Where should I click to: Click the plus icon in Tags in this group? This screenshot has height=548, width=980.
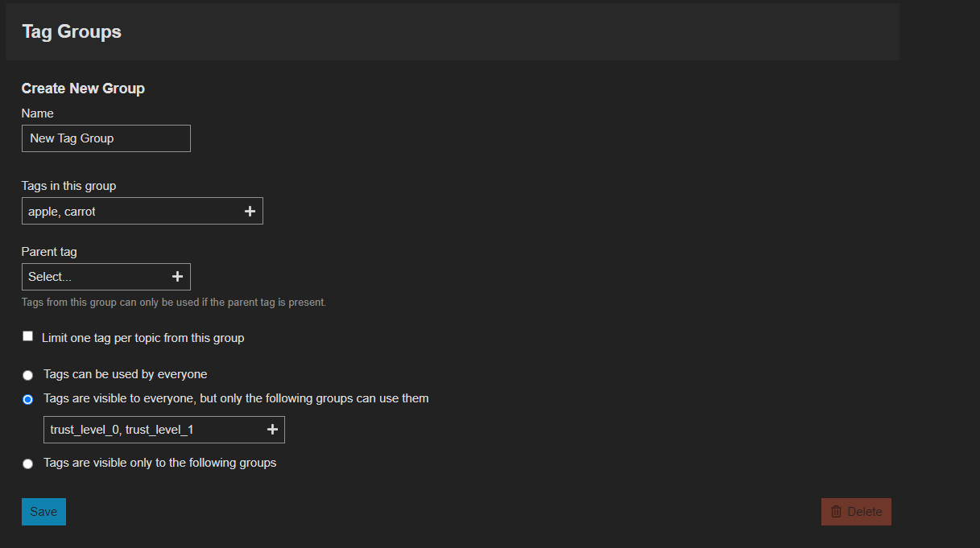pyautogui.click(x=250, y=211)
